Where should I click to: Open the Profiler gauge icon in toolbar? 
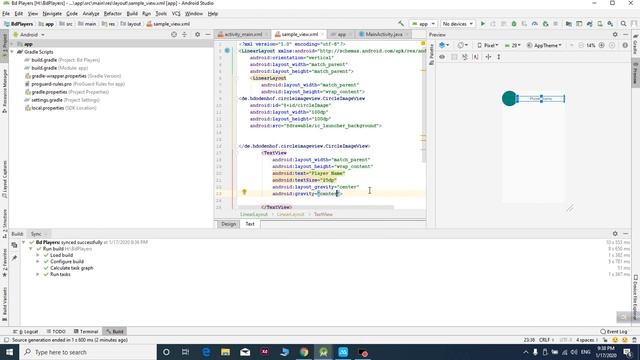[x=535, y=24]
